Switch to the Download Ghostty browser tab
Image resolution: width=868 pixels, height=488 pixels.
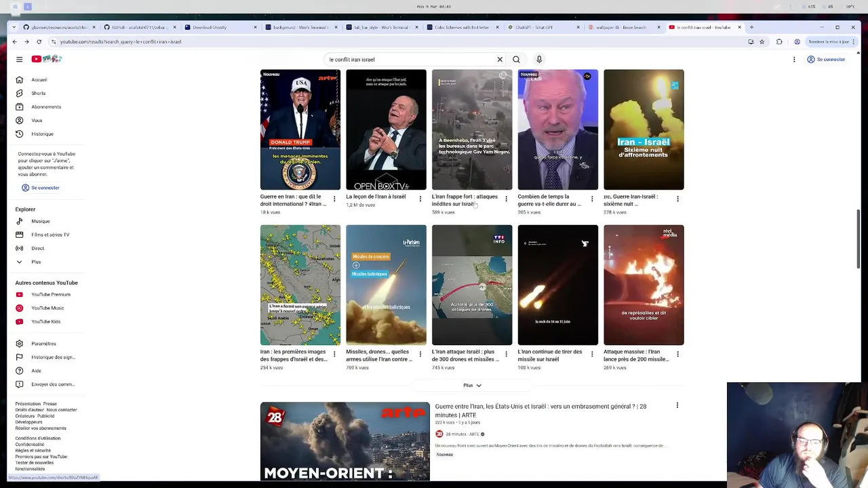pos(220,27)
